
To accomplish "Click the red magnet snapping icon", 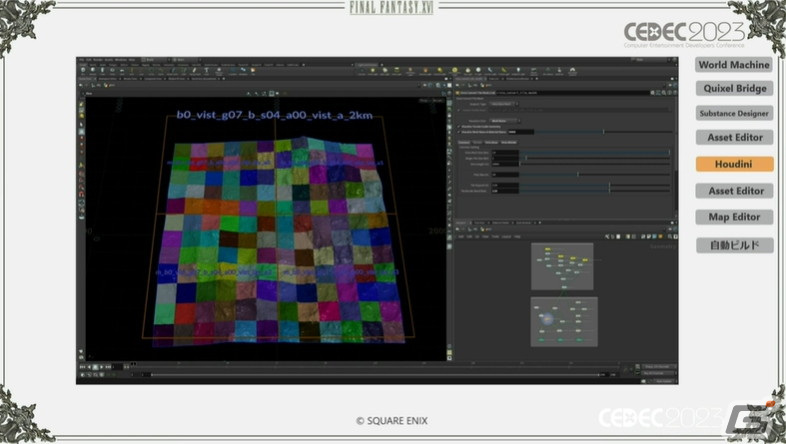I will pos(82,194).
